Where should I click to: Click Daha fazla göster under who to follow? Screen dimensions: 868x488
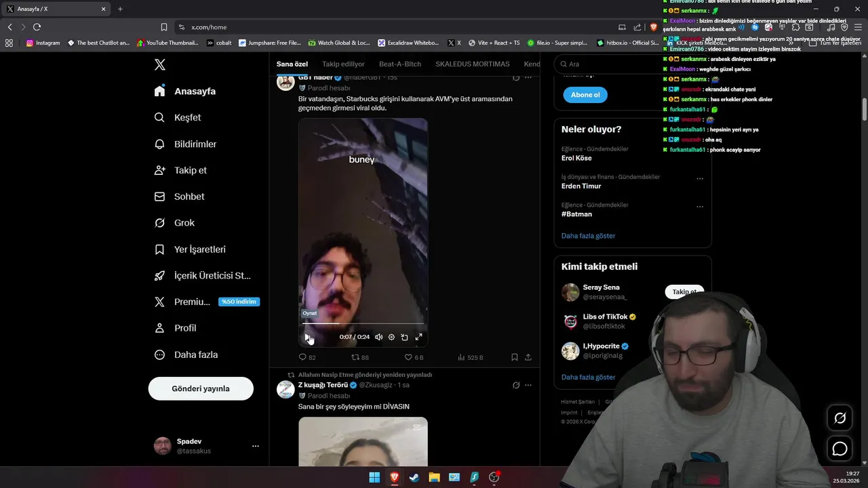coord(589,377)
